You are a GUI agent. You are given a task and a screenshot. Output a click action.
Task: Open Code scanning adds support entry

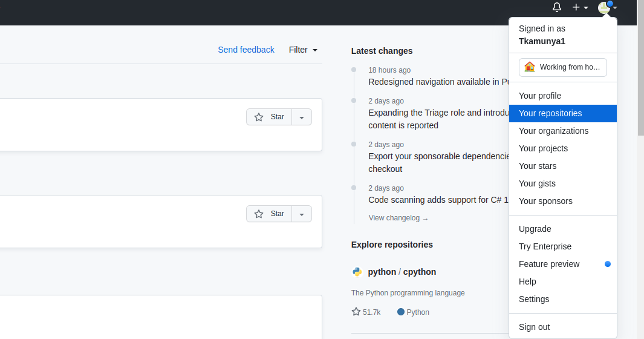coord(438,200)
